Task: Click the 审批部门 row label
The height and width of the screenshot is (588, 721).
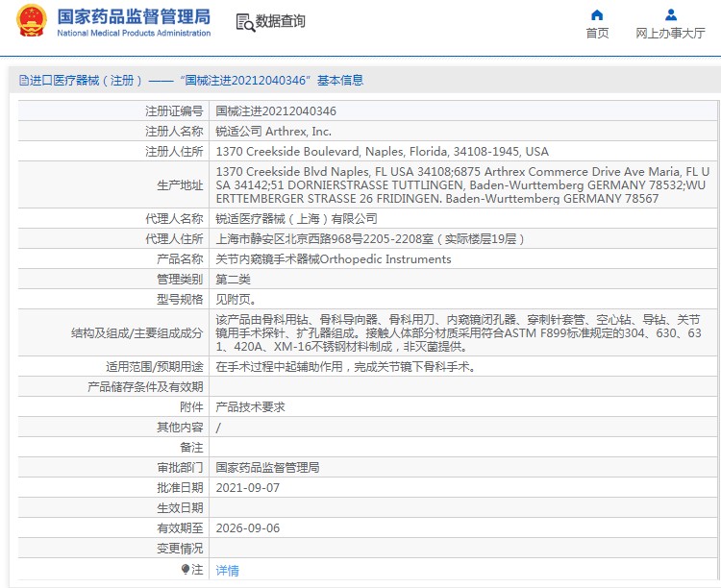Action: pos(181,468)
